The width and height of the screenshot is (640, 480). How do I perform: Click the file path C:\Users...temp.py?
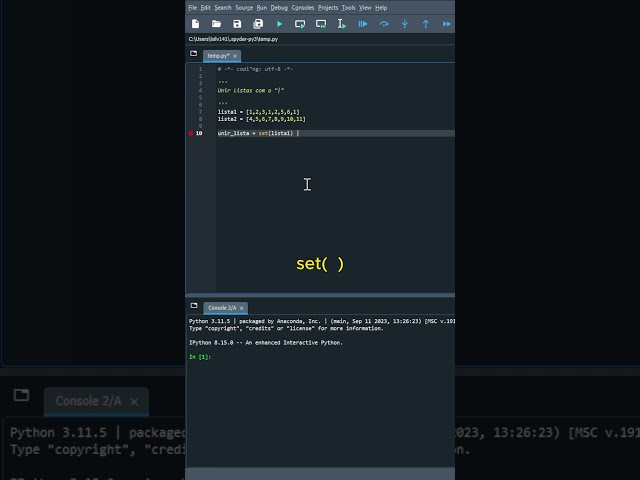click(233, 39)
